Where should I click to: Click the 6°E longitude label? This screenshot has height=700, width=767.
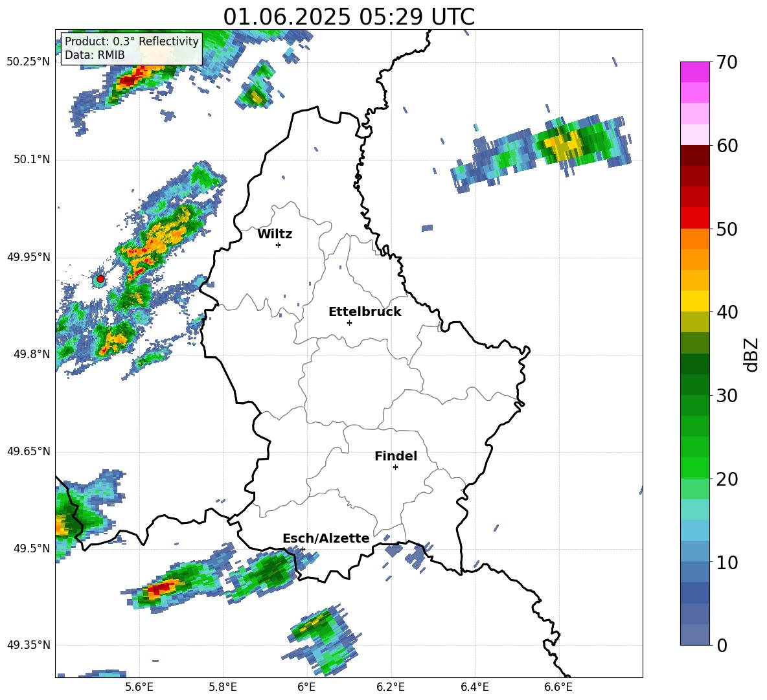(x=306, y=687)
